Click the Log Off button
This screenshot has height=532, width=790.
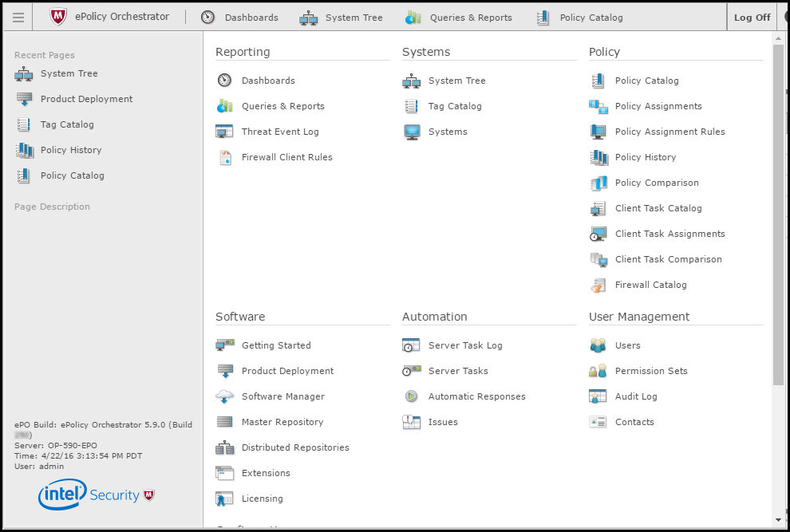click(752, 18)
